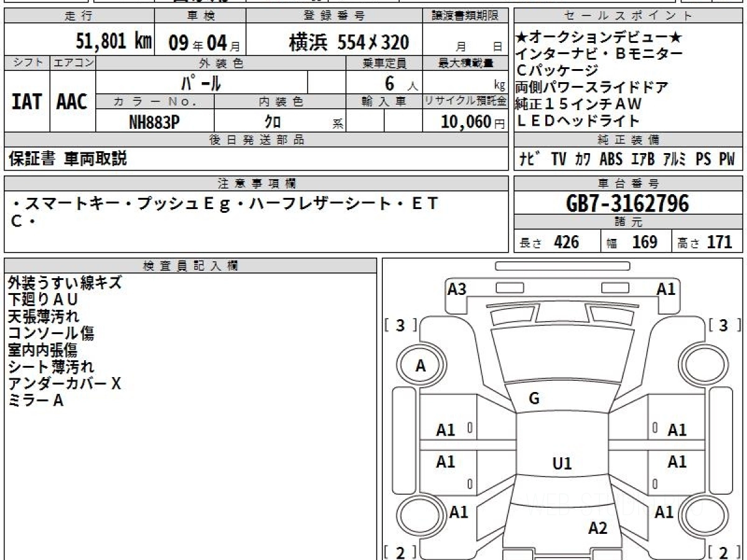This screenshot has height=560, width=747.
Task: Click the "エアコン" header cell
Action: pyautogui.click(x=73, y=63)
